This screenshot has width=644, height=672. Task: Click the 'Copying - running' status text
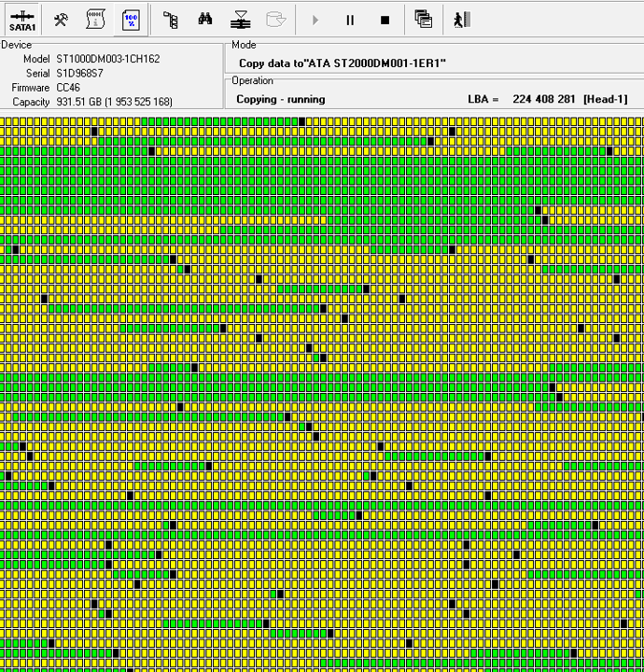280,99
